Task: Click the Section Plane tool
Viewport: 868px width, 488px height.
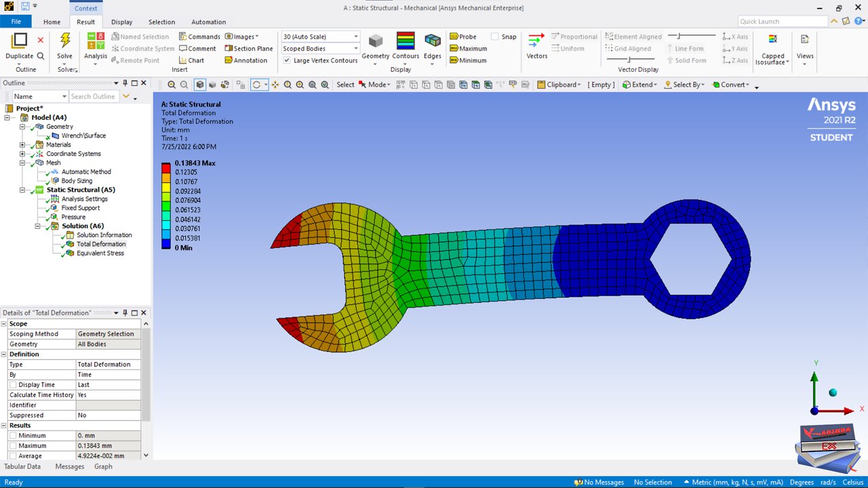Action: click(x=248, y=49)
